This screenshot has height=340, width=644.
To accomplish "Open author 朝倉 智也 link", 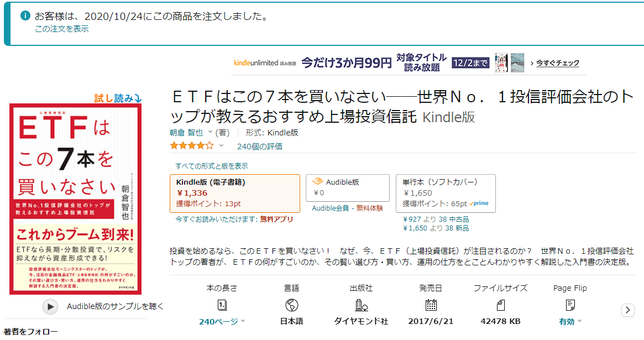I will (186, 133).
